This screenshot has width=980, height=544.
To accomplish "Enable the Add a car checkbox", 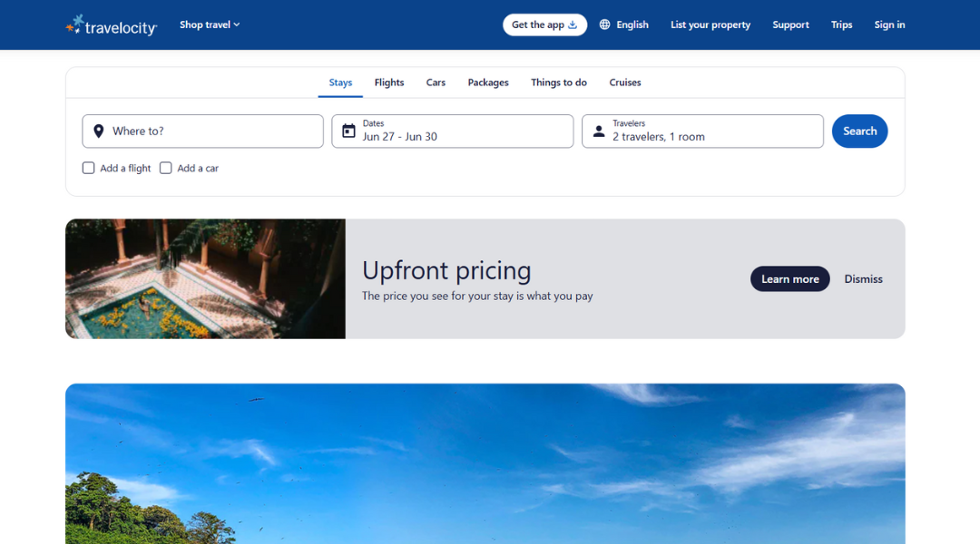I will pos(166,168).
